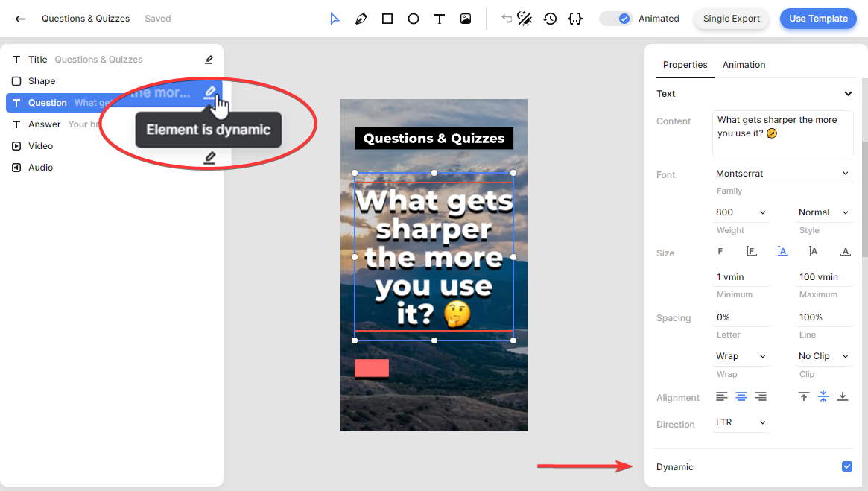868x491 pixels.
Task: Open the font Weight 800 dropdown
Action: [741, 212]
